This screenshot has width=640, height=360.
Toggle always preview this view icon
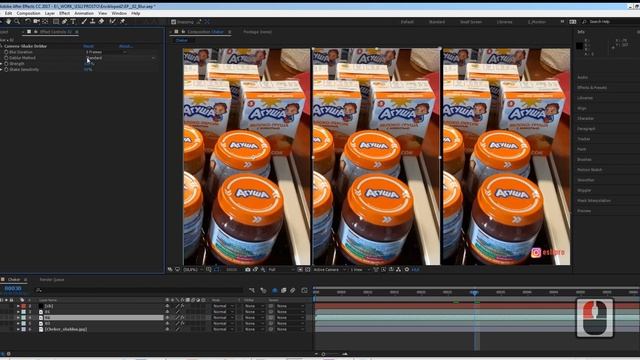170,269
